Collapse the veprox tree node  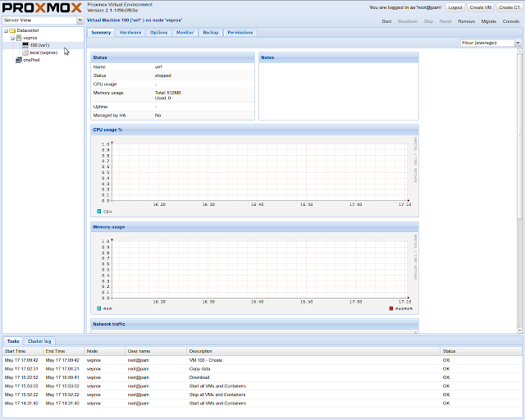pos(12,39)
